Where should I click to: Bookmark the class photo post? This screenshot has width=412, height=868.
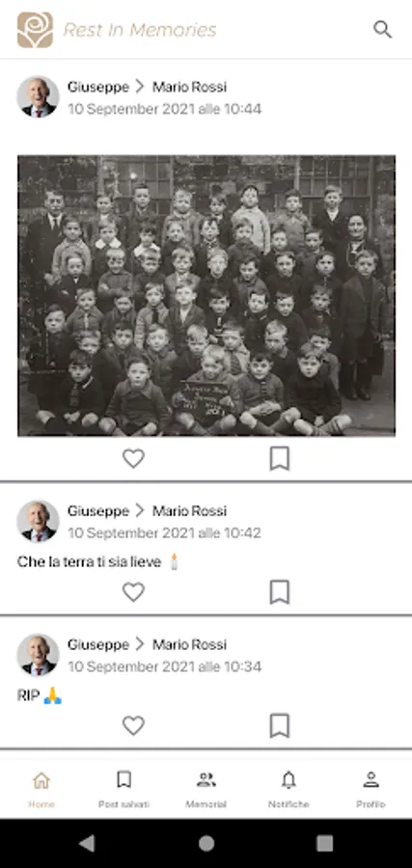[280, 458]
